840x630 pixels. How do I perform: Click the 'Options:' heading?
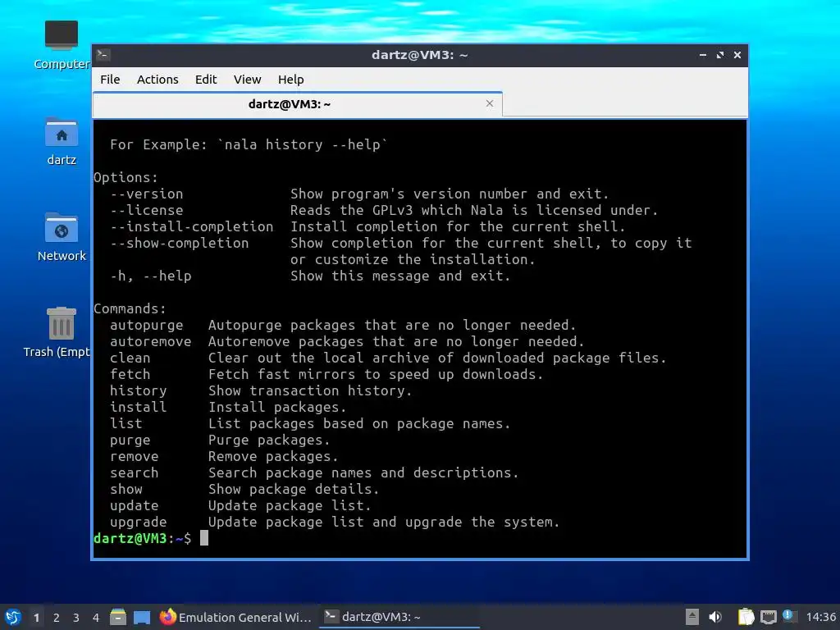click(126, 177)
